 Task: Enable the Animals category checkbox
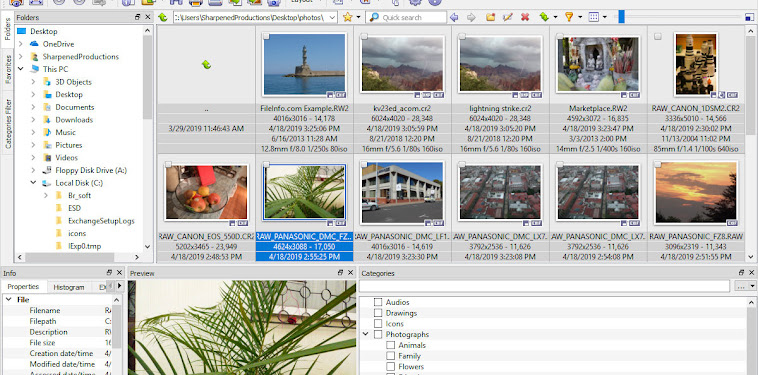pos(391,345)
